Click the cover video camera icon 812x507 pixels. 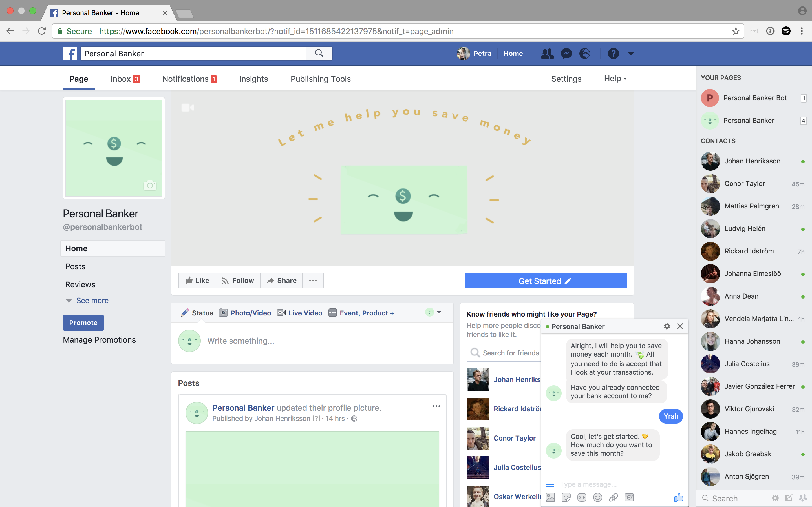[187, 108]
